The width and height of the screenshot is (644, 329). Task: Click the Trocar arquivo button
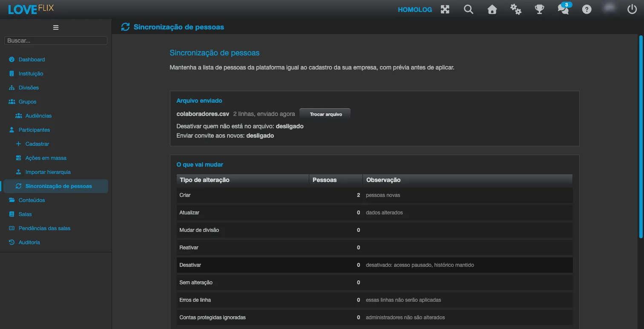click(326, 114)
